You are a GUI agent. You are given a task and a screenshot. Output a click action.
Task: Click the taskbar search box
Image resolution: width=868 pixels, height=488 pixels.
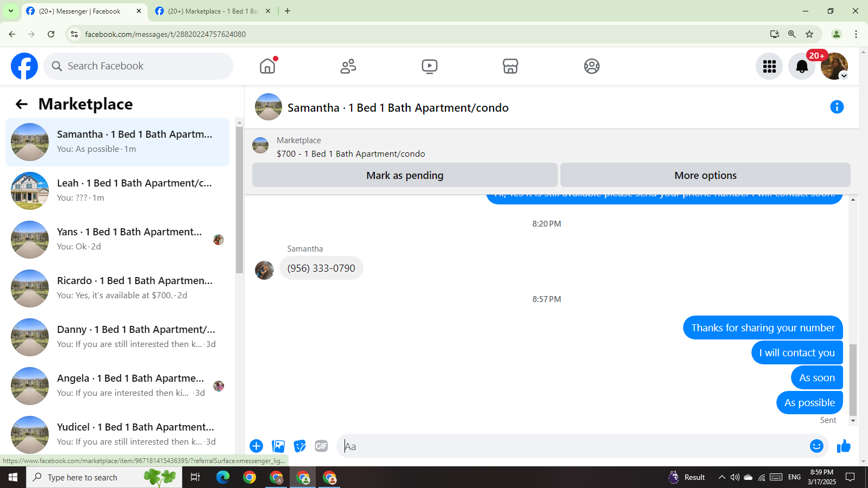point(104,477)
